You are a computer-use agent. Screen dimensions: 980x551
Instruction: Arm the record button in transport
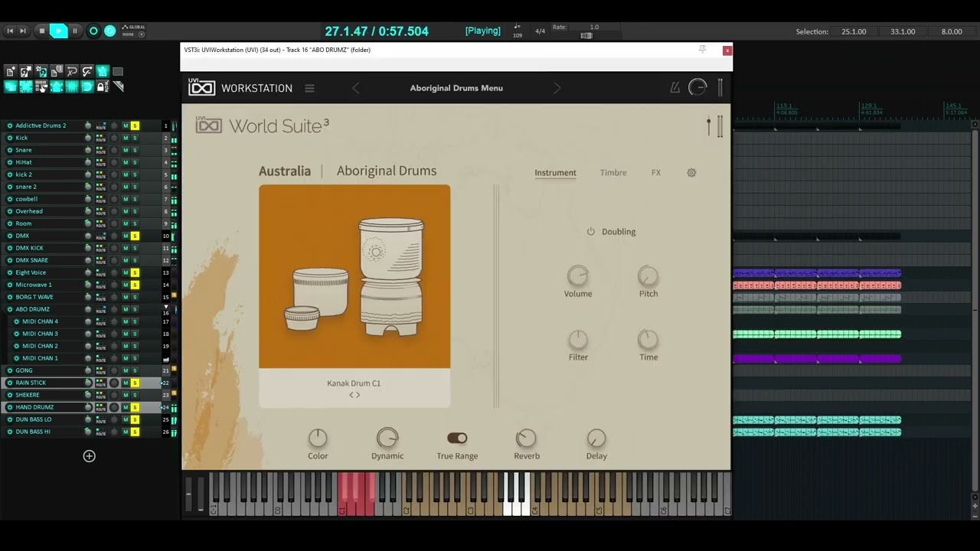point(93,31)
